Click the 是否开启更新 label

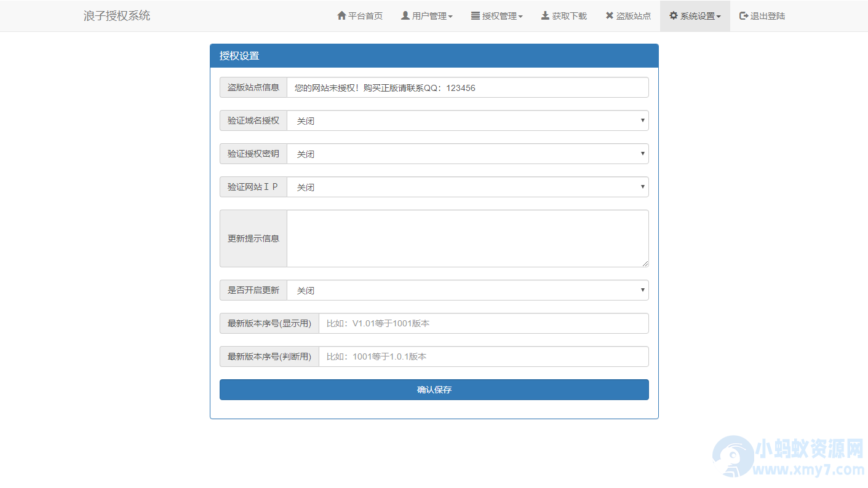click(x=253, y=290)
